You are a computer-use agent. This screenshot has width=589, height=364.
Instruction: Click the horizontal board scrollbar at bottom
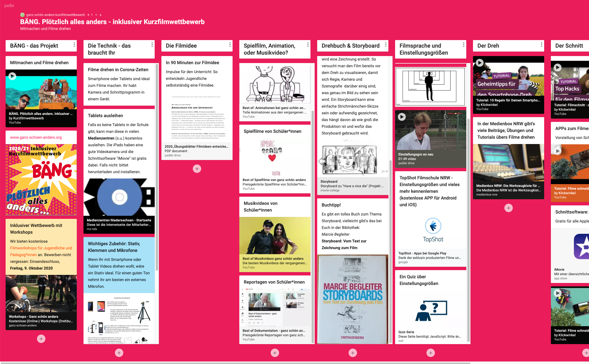click(x=235, y=363)
